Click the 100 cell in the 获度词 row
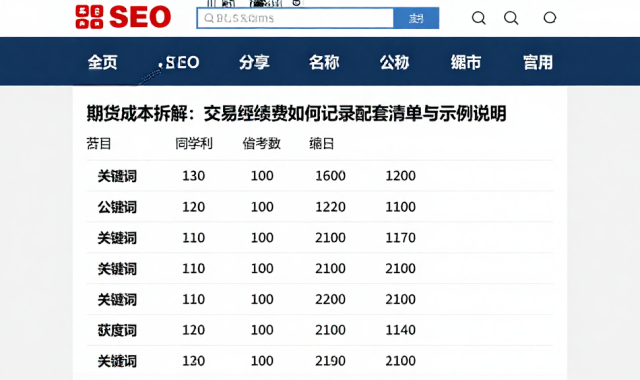The height and width of the screenshot is (380, 640). pos(262,330)
